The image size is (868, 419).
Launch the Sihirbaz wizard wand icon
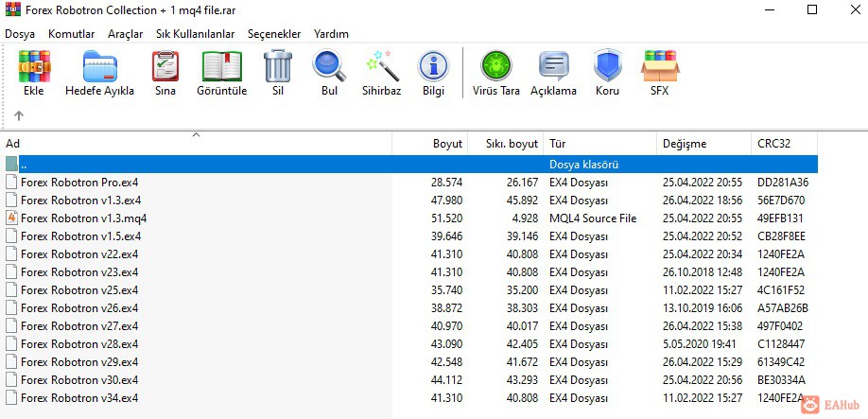click(382, 66)
